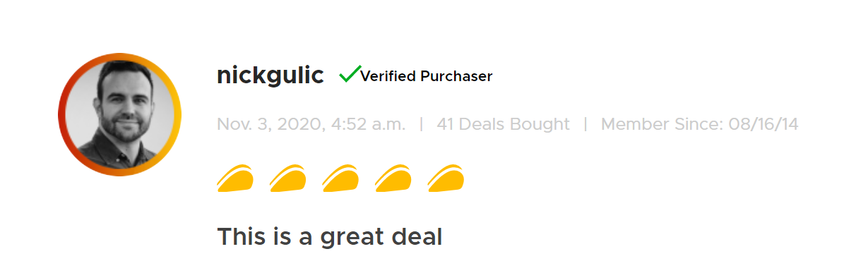Select the second taco rating icon
Screen dimensions: 868x273
point(287,178)
